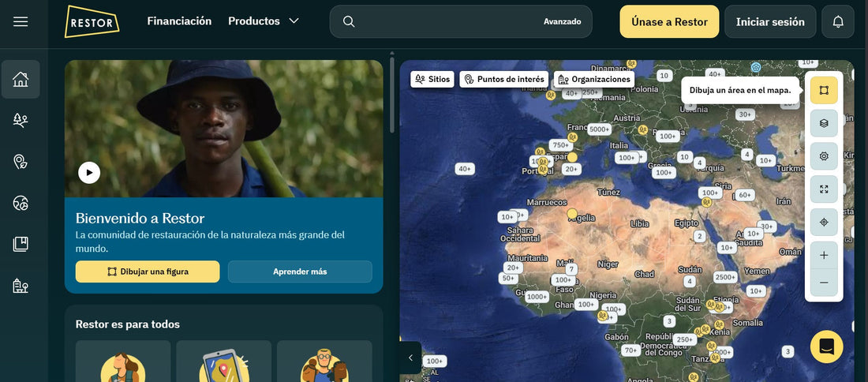The width and height of the screenshot is (868, 382).
Task: Open the Financiación menu item
Action: [179, 21]
